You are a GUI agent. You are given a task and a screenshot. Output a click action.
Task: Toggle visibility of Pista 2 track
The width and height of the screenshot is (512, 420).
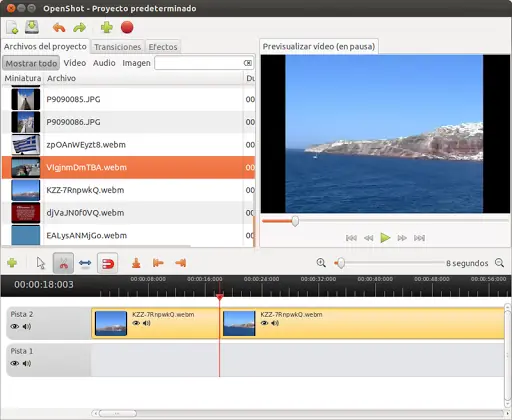click(x=15, y=327)
